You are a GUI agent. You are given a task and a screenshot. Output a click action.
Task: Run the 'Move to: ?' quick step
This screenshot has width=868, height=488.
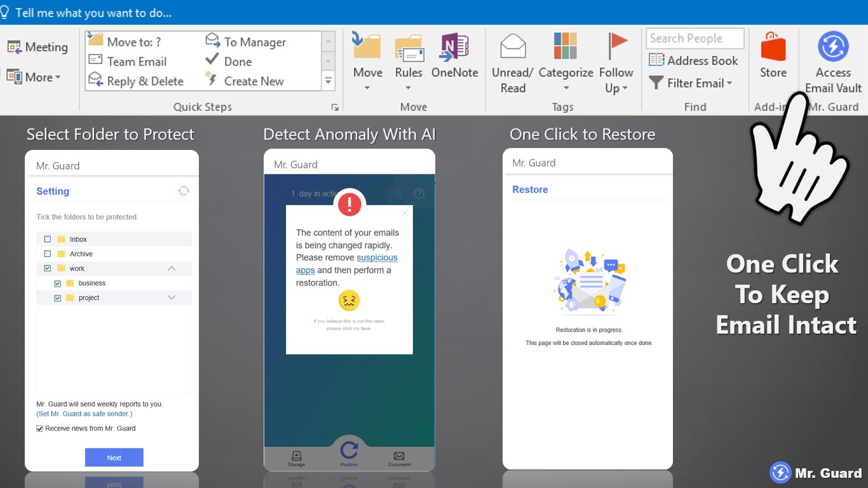coord(125,42)
